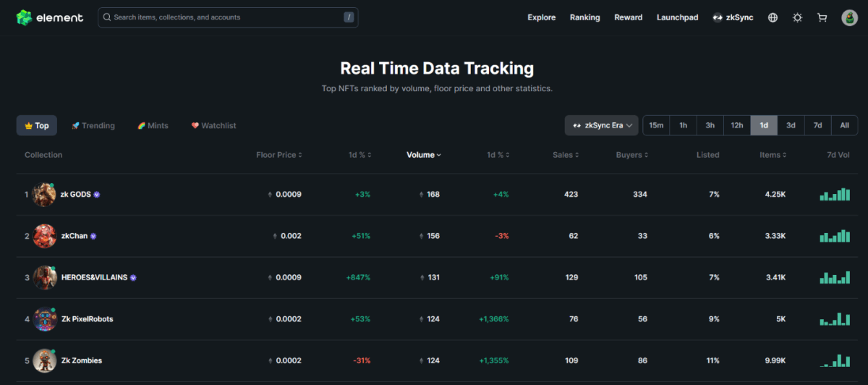
Task: Click the HEROES&VILLAINS collection avatar
Action: [x=44, y=277]
